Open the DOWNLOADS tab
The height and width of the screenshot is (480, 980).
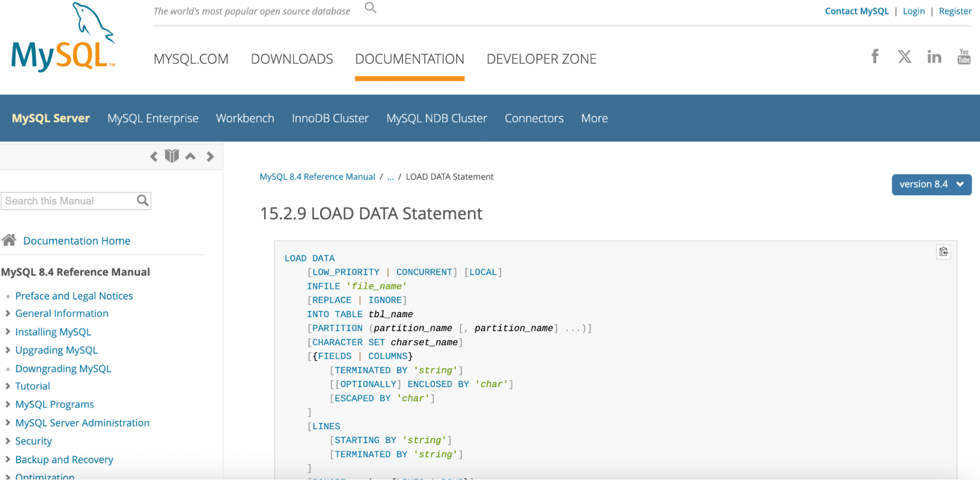point(292,59)
